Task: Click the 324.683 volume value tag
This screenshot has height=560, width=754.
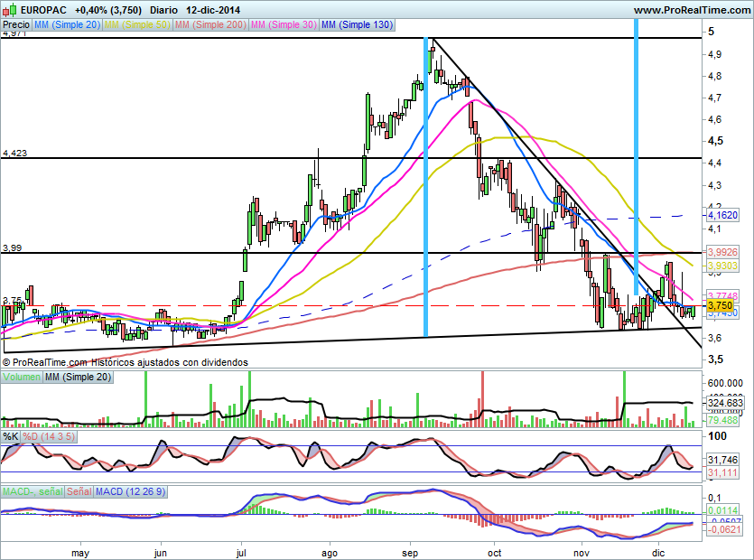Action: 727,403
